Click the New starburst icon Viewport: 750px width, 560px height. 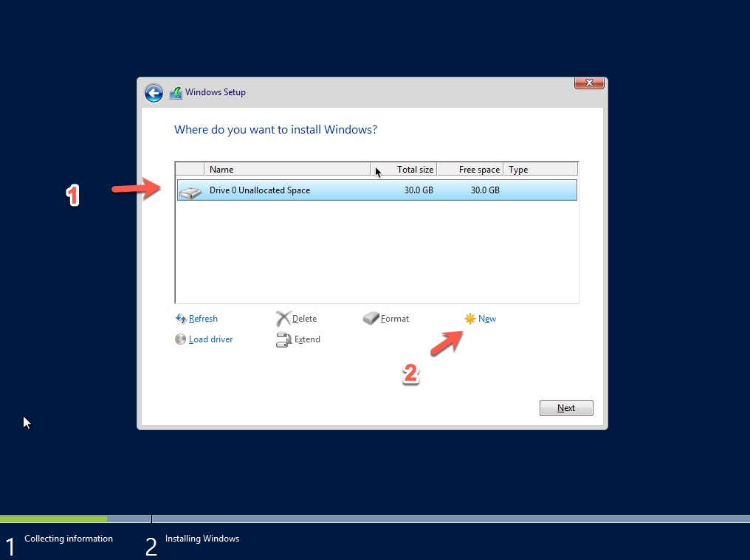click(x=469, y=319)
